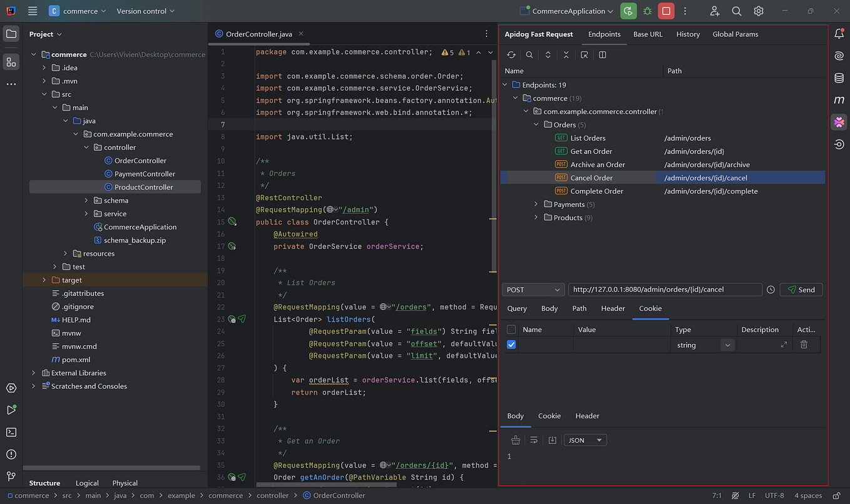
Task: Open the JSON format dropdown in response body
Action: 585,440
